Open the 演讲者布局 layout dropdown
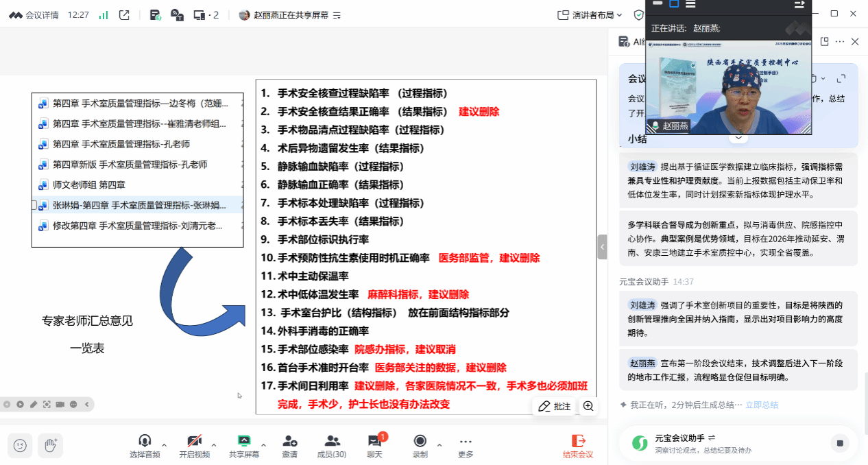This screenshot has height=465, width=868. [x=590, y=14]
